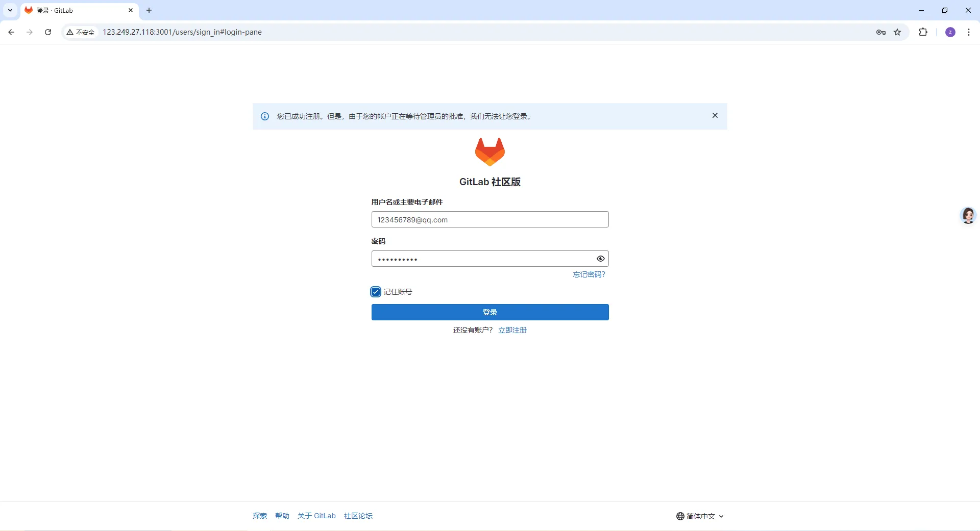
Task: Open the 忘记密码? link
Action: point(589,274)
